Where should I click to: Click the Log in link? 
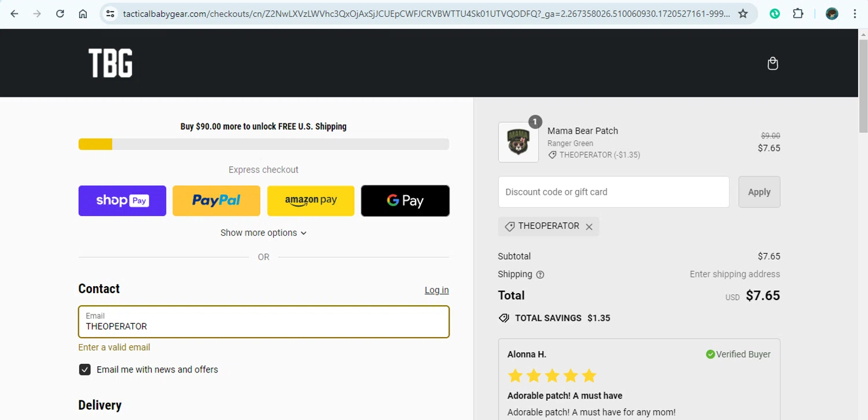point(437,290)
